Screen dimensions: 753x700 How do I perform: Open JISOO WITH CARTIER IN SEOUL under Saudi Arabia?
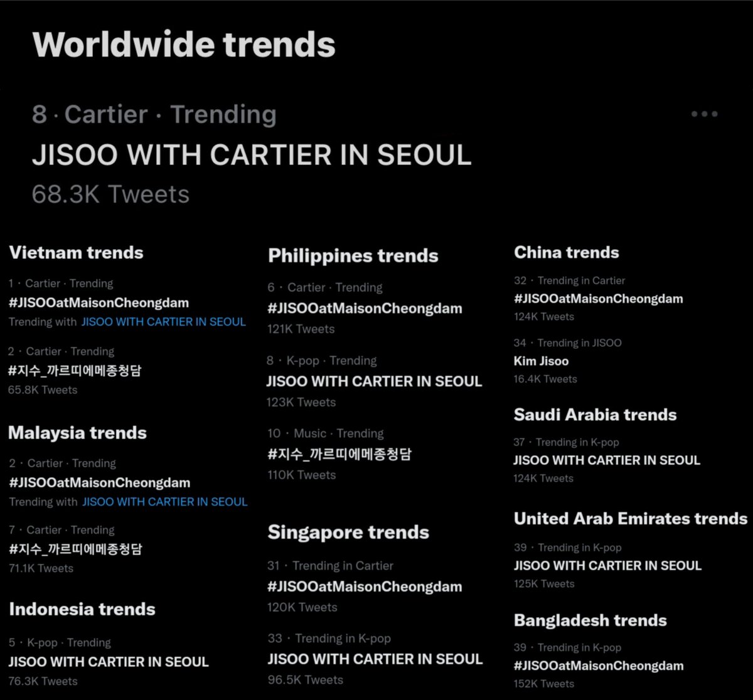tap(607, 460)
